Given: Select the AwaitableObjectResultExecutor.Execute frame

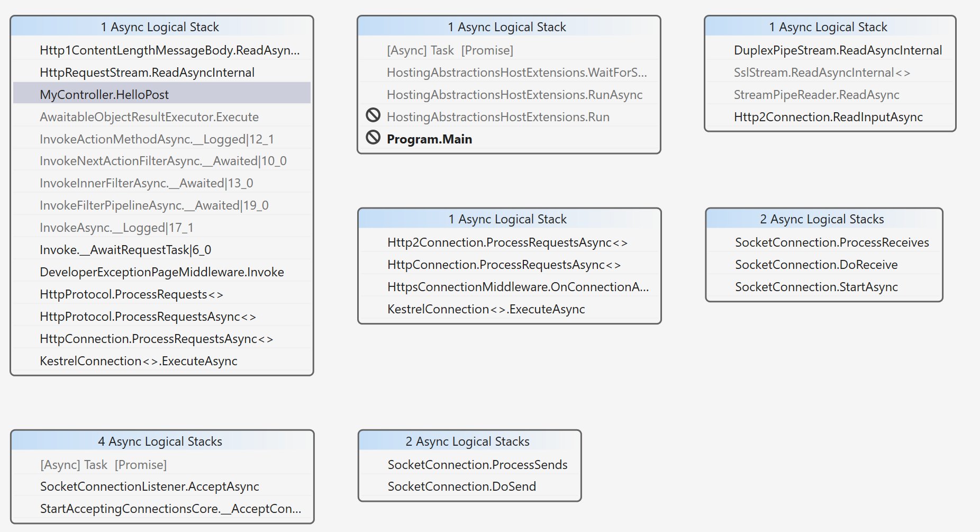Looking at the screenshot, I should pyautogui.click(x=162, y=117).
